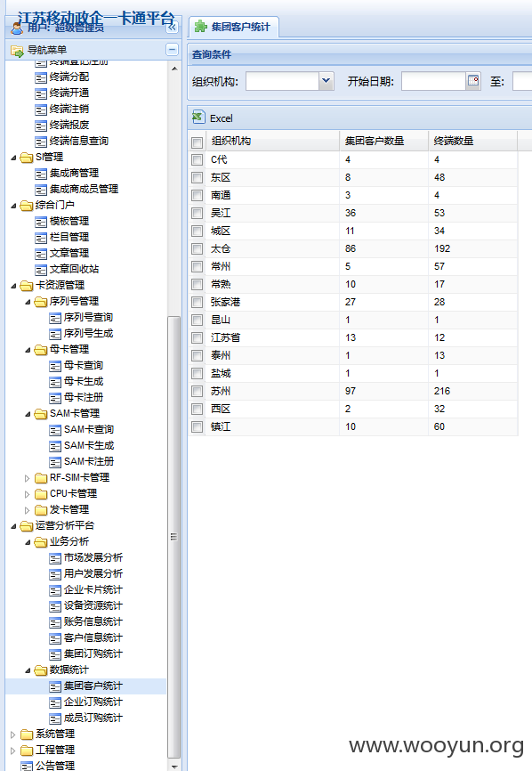Check the box for the 吴江 row
Viewport: 532px width, 771px height.
197,214
